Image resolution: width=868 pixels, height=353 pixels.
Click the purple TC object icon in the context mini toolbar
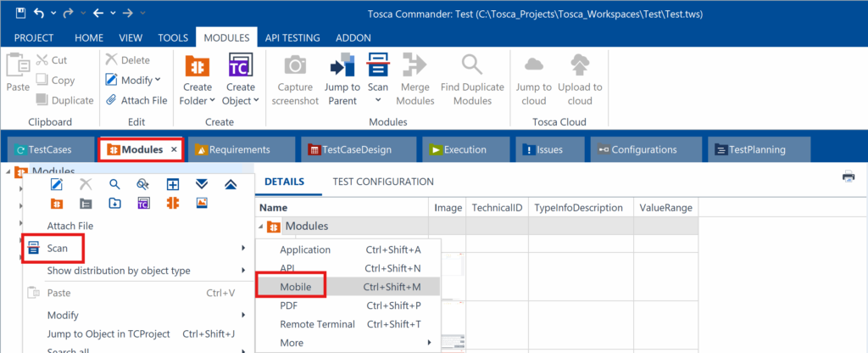[x=144, y=204]
